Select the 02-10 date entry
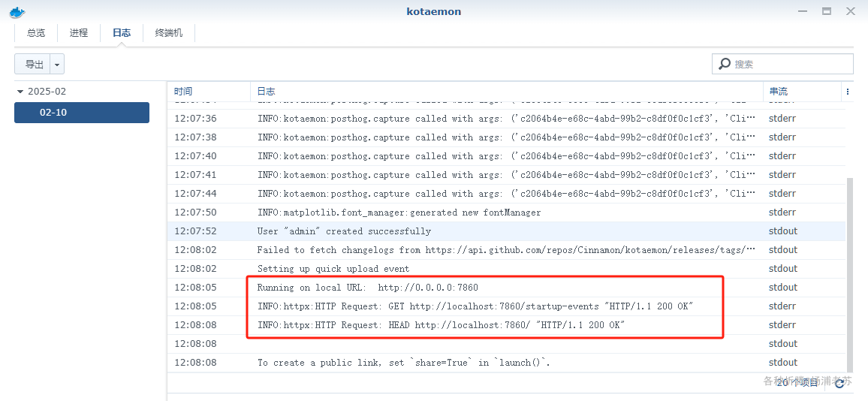Viewport: 868px width, 401px height. 81,113
